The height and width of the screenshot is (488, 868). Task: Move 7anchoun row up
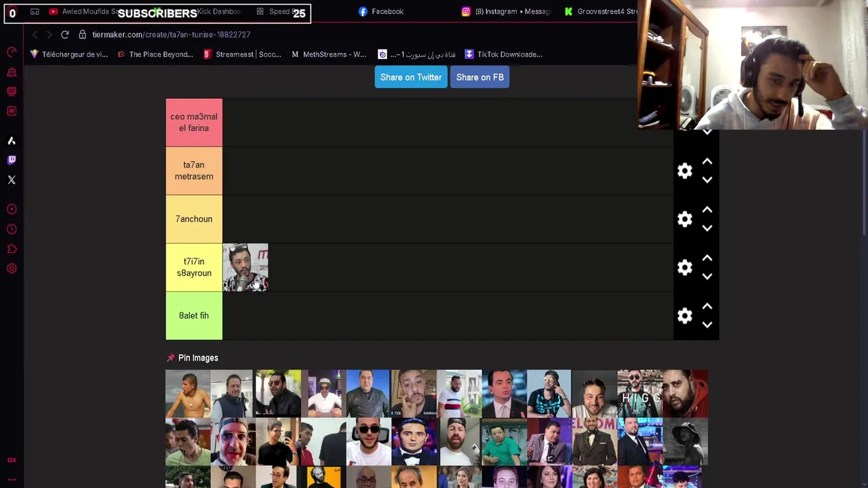click(x=707, y=209)
